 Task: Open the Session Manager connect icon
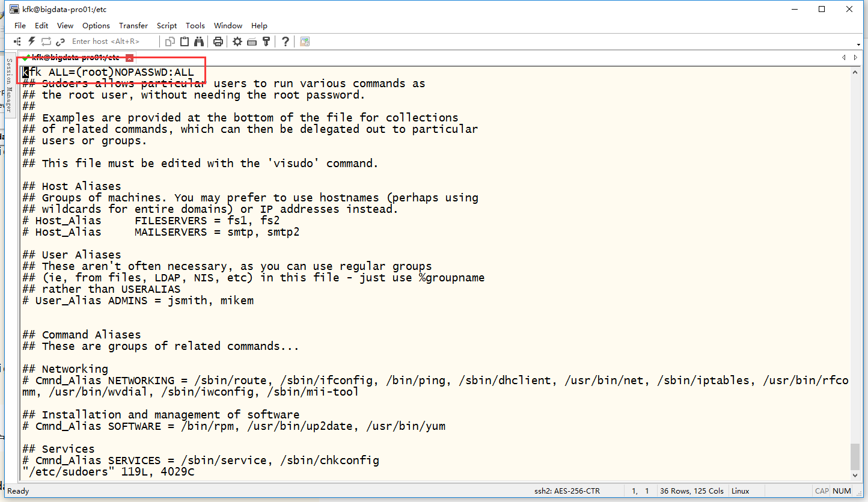tap(17, 41)
